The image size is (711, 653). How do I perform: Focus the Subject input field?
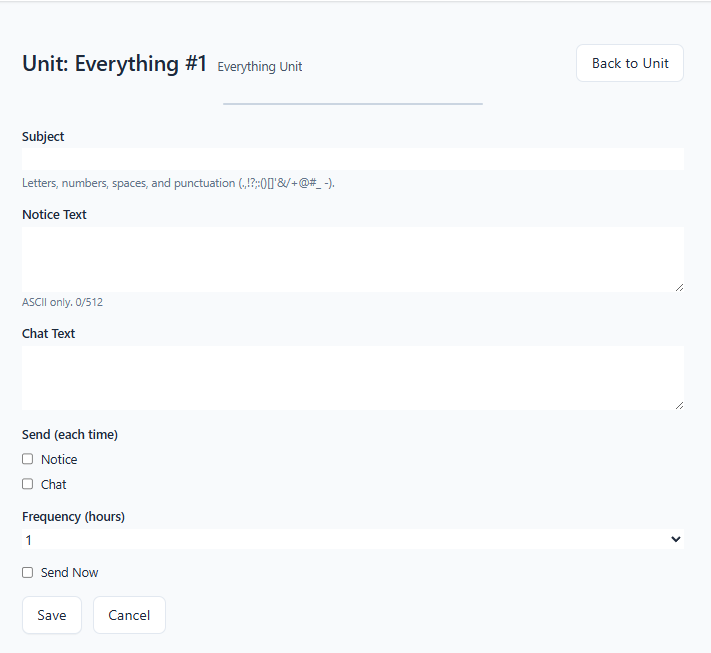pos(352,159)
